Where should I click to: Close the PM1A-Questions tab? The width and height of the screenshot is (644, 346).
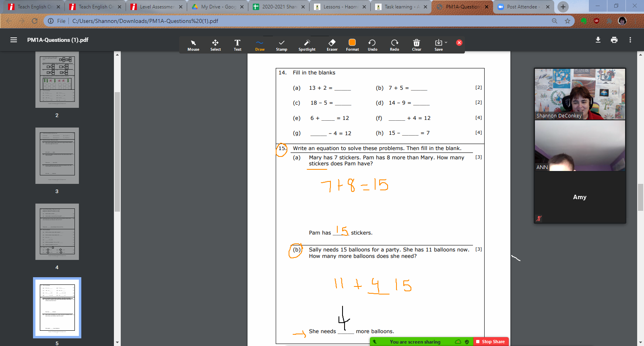coord(487,6)
